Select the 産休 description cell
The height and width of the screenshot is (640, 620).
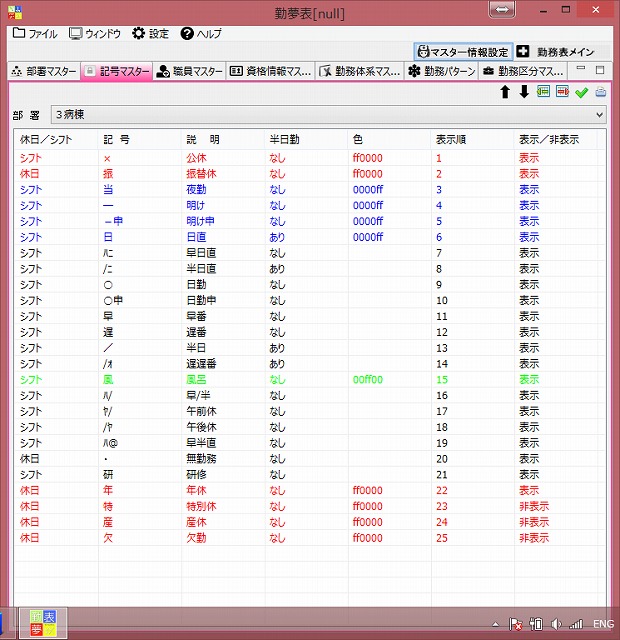pos(196,522)
